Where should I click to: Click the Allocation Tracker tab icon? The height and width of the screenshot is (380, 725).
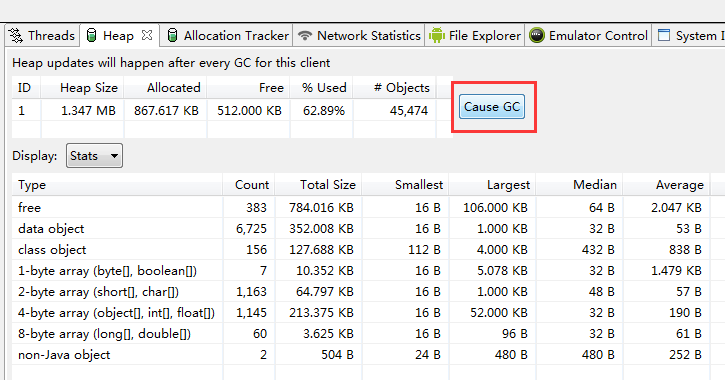172,36
